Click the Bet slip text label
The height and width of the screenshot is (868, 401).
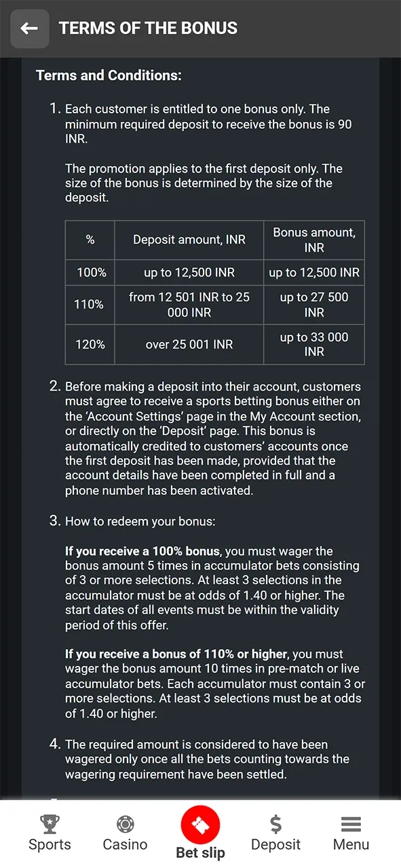(x=200, y=852)
